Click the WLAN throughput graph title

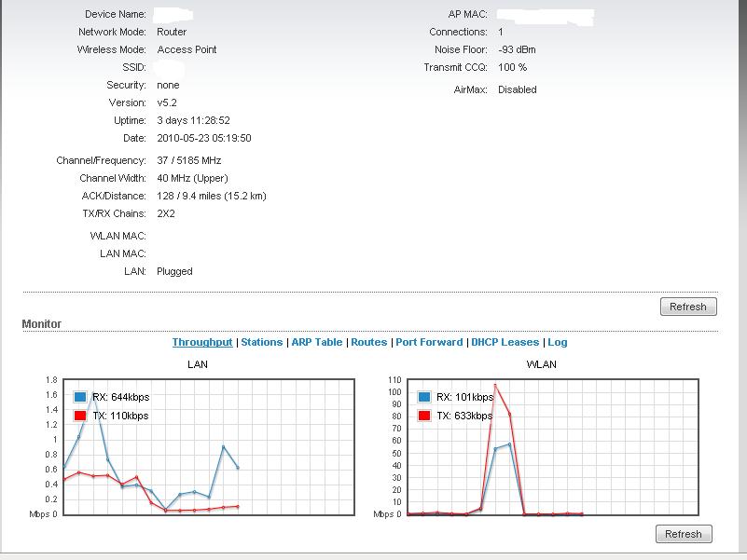pyautogui.click(x=542, y=364)
